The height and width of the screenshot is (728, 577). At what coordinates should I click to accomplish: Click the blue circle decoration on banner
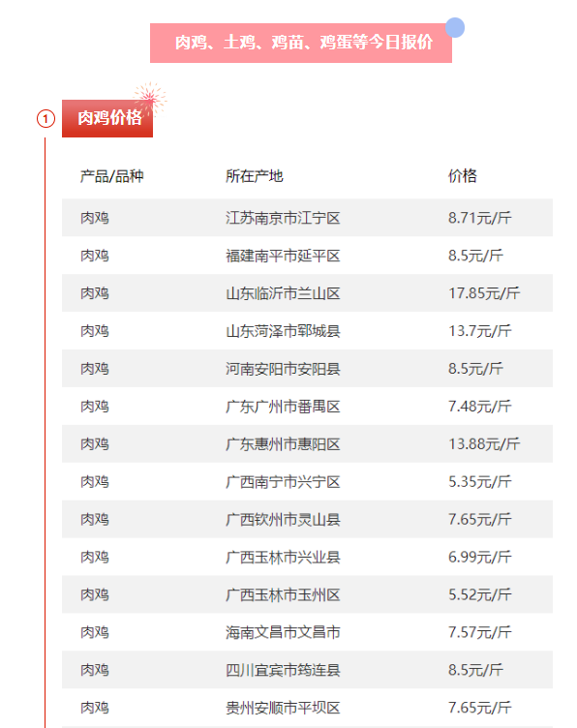click(x=455, y=27)
